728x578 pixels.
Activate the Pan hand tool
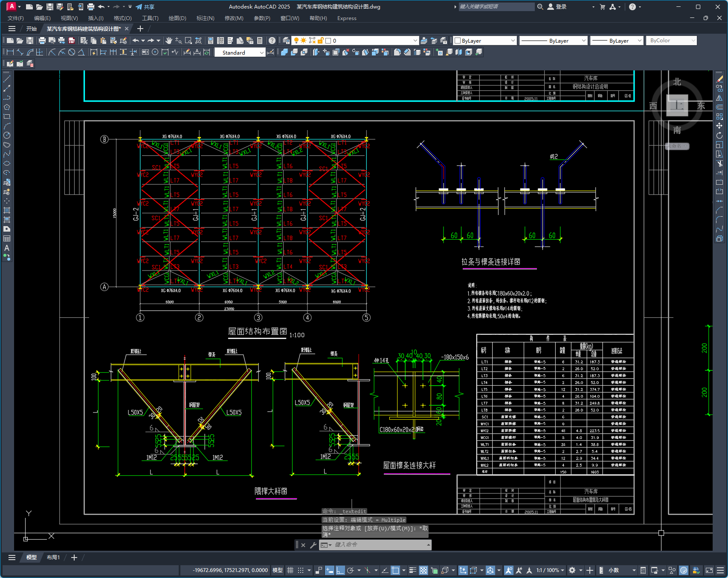click(169, 41)
